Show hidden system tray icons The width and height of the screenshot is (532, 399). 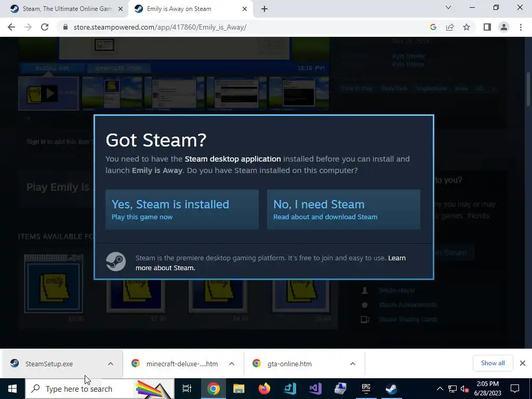pos(440,389)
